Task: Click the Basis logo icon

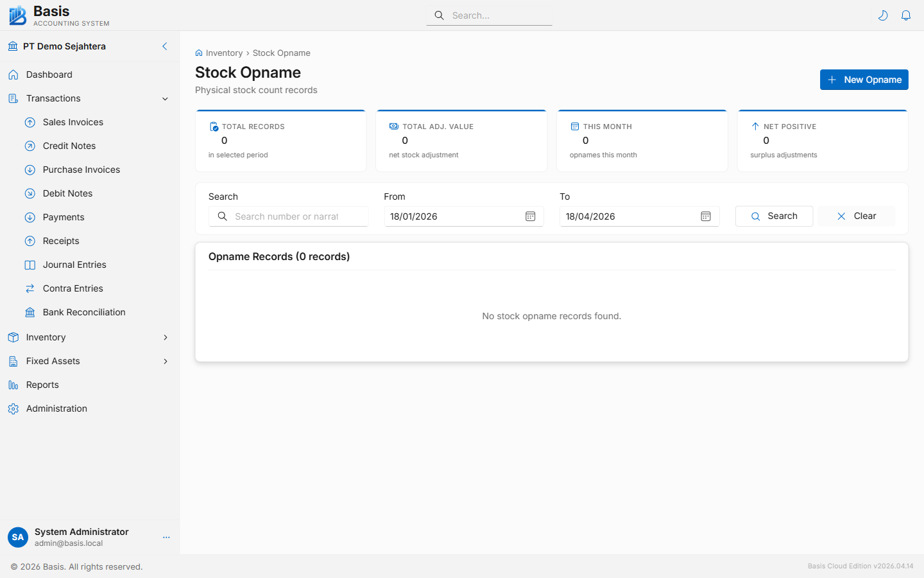Action: 17,15
